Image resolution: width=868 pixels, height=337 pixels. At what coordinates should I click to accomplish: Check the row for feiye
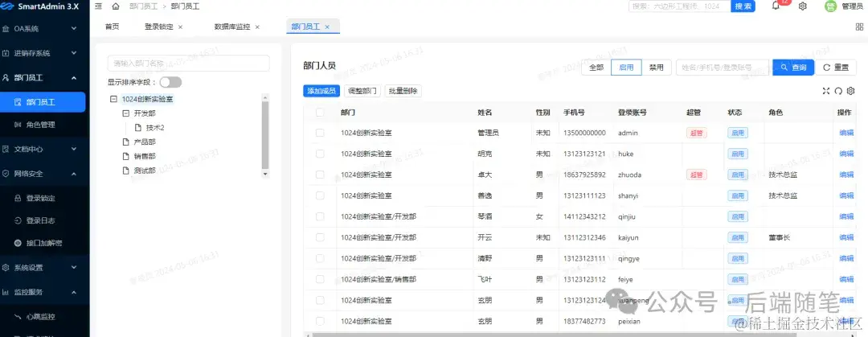(319, 279)
